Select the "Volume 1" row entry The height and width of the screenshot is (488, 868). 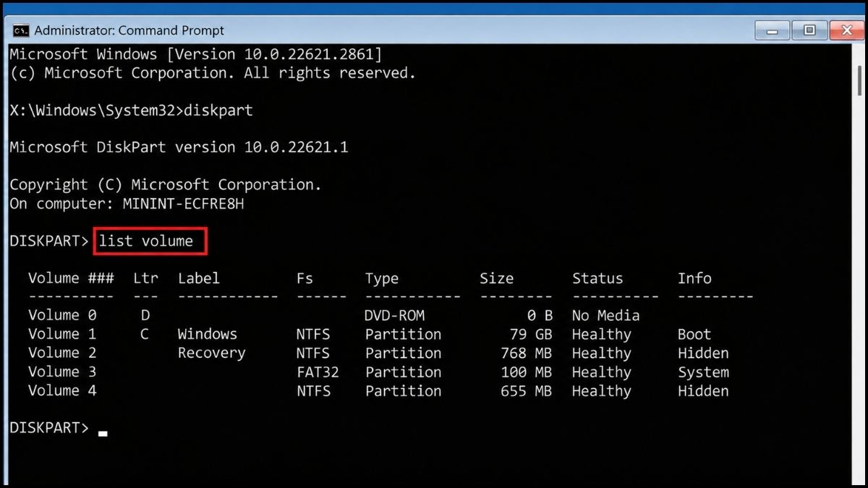point(62,334)
